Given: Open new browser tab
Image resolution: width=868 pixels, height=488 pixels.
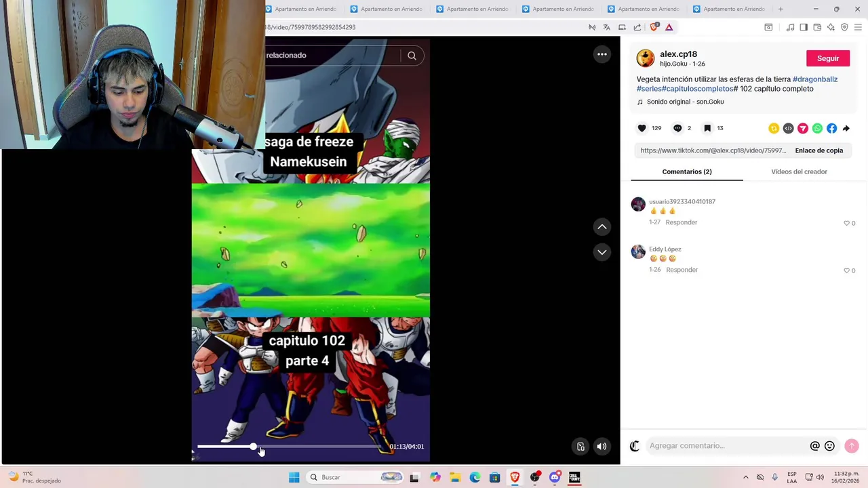Looking at the screenshot, I should tap(781, 9).
